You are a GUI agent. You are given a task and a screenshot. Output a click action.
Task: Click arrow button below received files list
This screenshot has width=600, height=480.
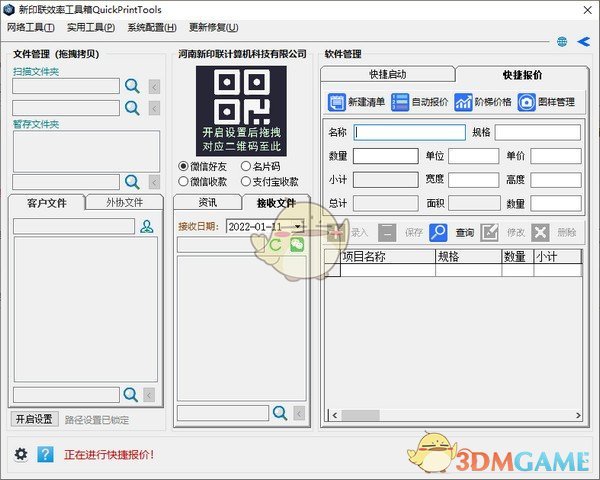coord(299,413)
